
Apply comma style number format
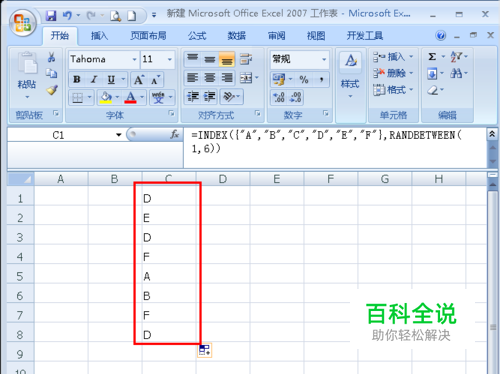321,79
